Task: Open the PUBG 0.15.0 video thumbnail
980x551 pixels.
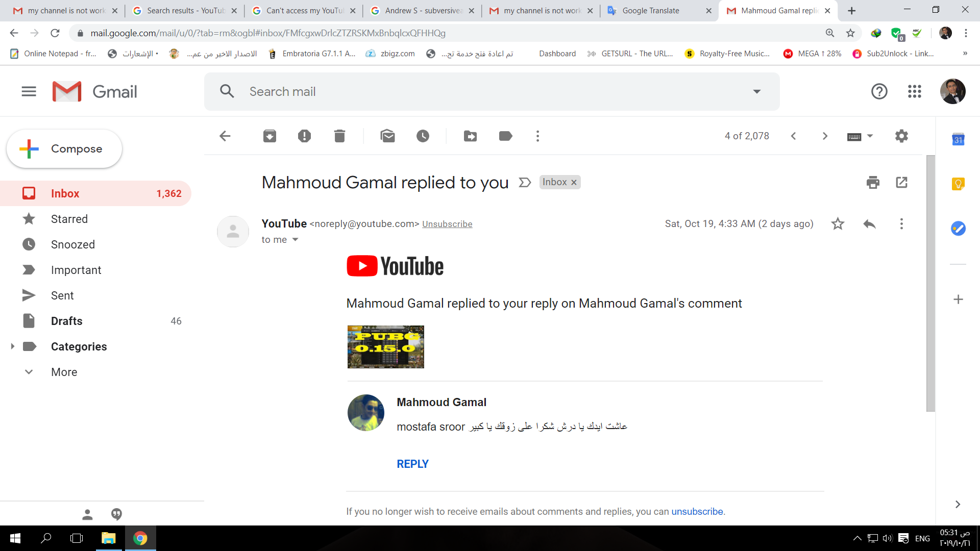Action: point(386,347)
